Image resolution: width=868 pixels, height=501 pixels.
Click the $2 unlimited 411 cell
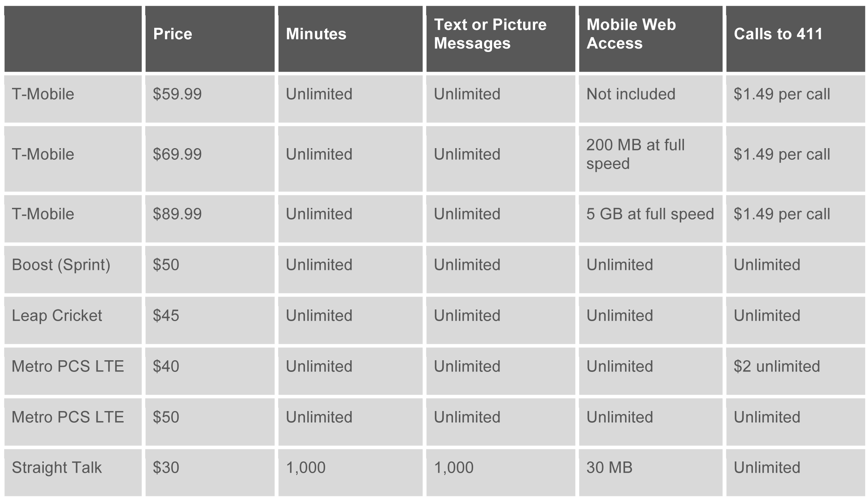click(x=777, y=366)
